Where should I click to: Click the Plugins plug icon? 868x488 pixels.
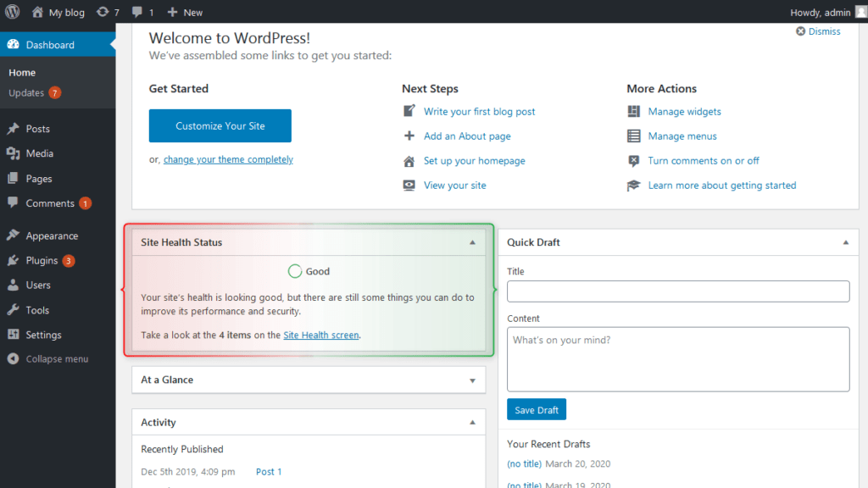[14, 260]
